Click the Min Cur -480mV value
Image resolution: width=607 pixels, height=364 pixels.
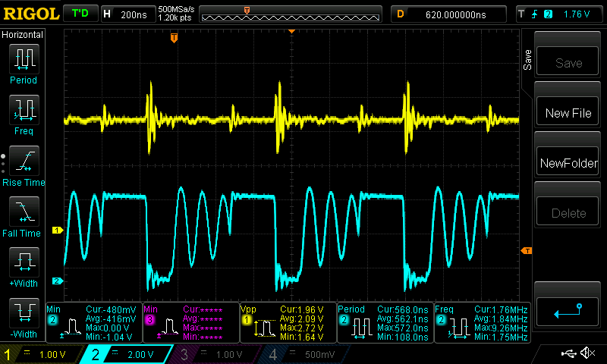[x=111, y=309]
